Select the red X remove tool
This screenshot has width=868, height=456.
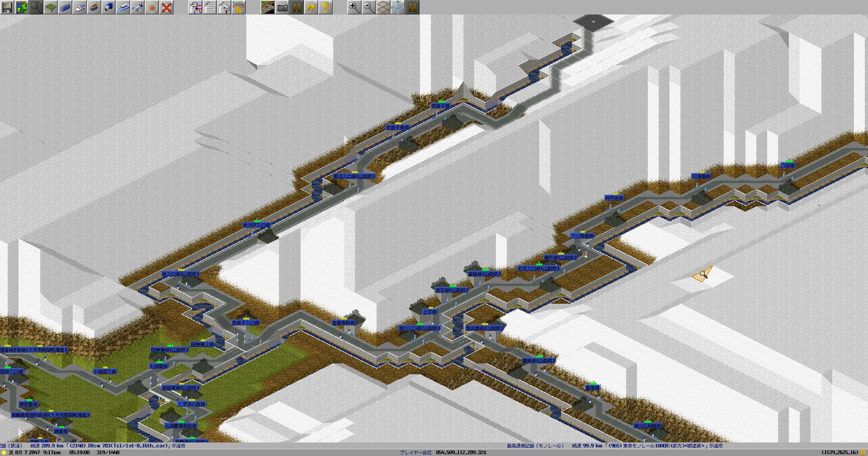166,7
